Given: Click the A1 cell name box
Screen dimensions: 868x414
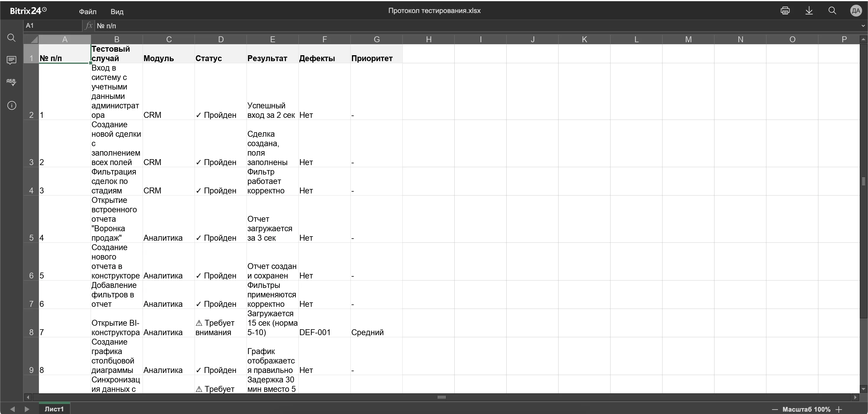Looking at the screenshot, I should pyautogui.click(x=53, y=26).
